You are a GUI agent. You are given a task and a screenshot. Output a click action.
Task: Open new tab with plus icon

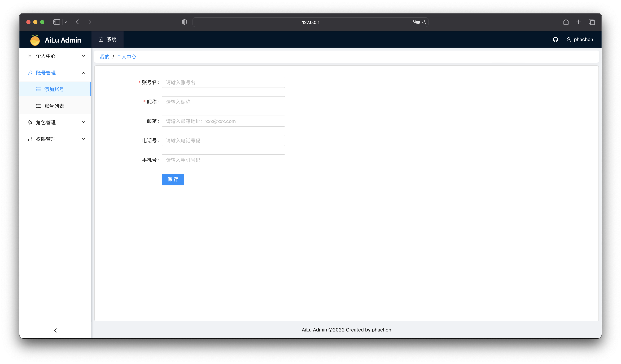pyautogui.click(x=579, y=22)
